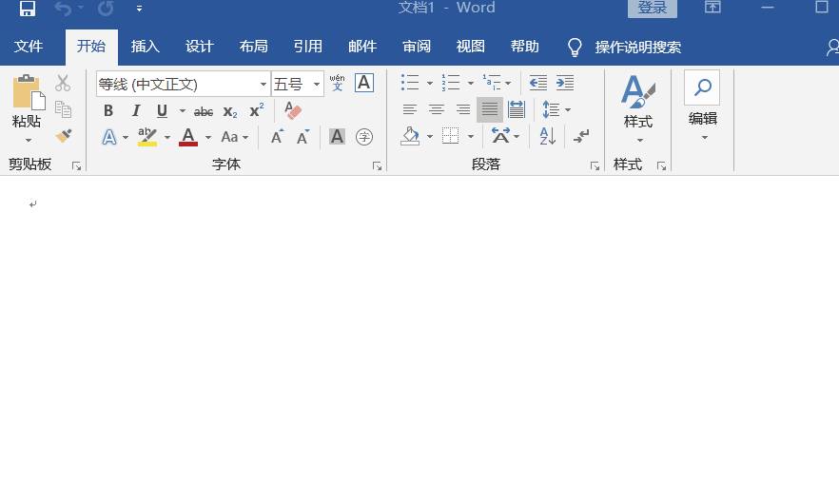Apply the red font color
This screenshot has width=839, height=504.
[x=188, y=137]
